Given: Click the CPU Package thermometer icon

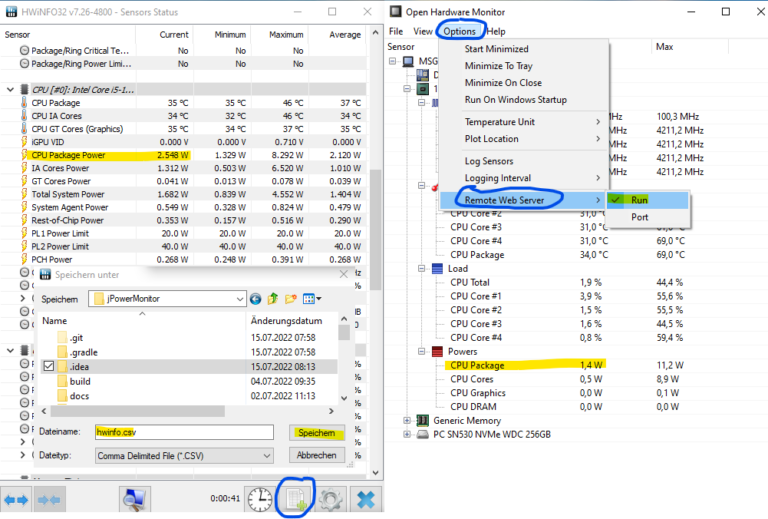Looking at the screenshot, I should (24, 103).
